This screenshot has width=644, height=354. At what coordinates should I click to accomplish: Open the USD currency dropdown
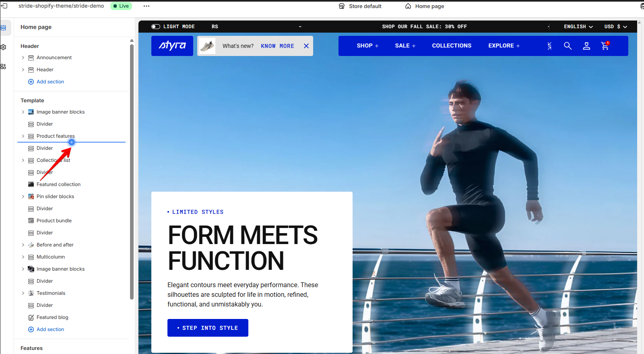[616, 27]
